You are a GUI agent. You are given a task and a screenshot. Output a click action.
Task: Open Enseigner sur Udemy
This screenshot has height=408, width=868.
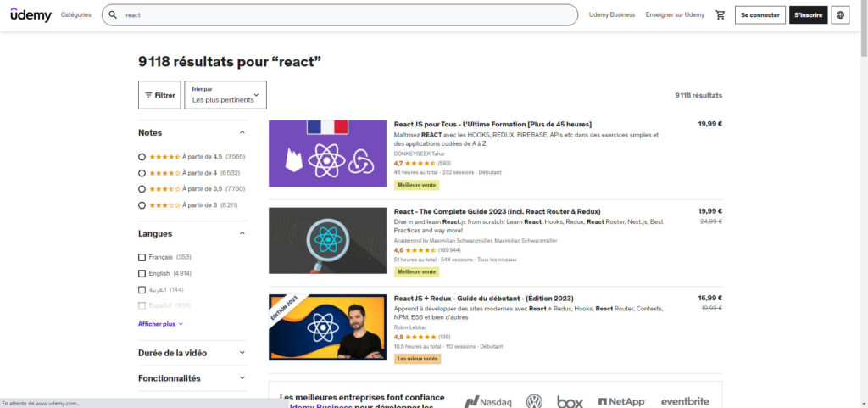[675, 15]
